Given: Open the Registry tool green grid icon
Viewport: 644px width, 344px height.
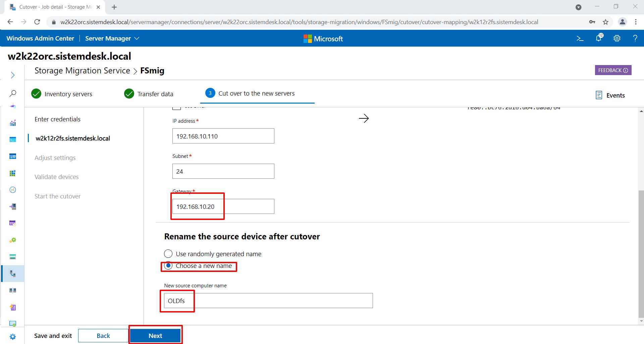Looking at the screenshot, I should pos(13,173).
